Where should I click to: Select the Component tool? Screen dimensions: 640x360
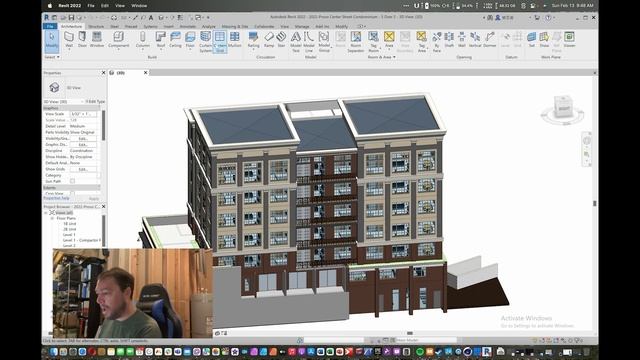coord(118,40)
